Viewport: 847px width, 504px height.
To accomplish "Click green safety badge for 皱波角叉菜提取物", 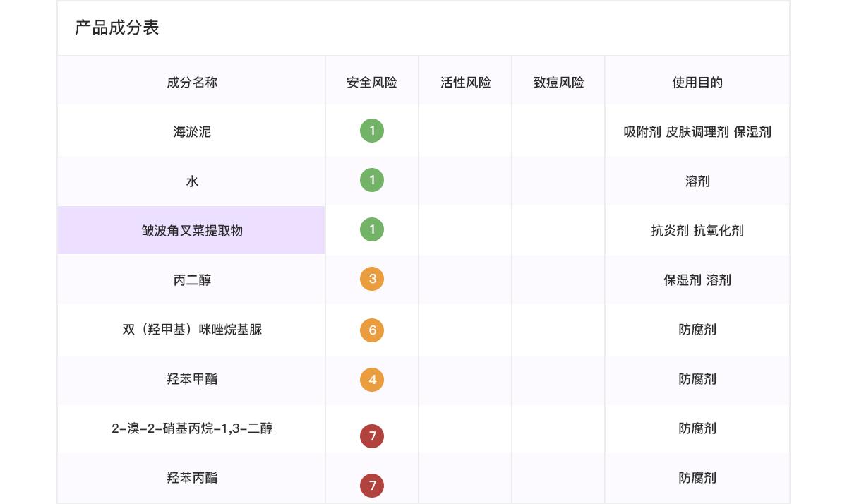I will (x=372, y=229).
